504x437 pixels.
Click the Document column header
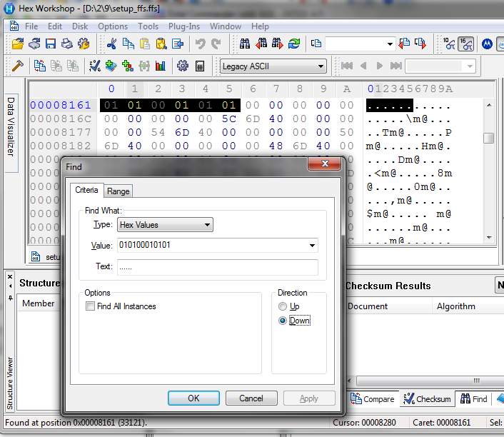pos(390,306)
